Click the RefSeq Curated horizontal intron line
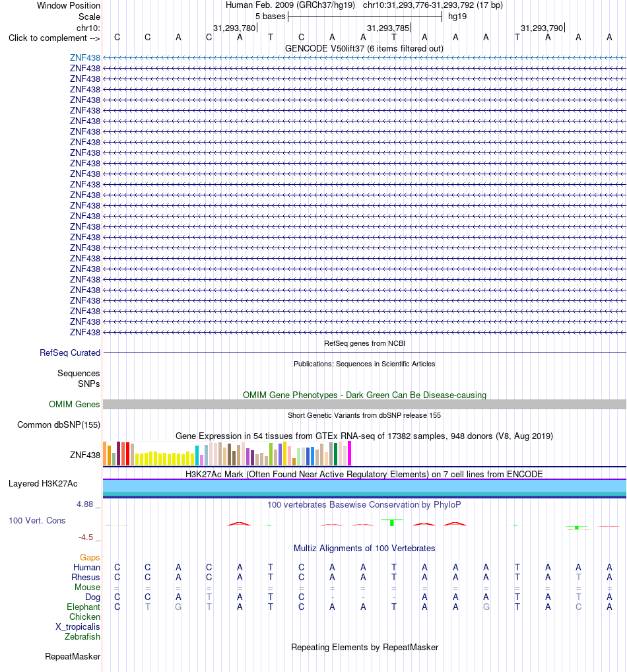The height and width of the screenshot is (672, 627). [364, 353]
